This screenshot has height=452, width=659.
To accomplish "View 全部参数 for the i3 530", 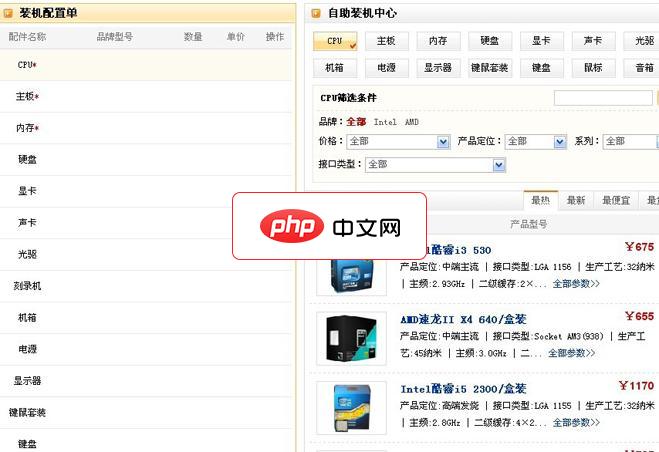I will tap(576, 284).
